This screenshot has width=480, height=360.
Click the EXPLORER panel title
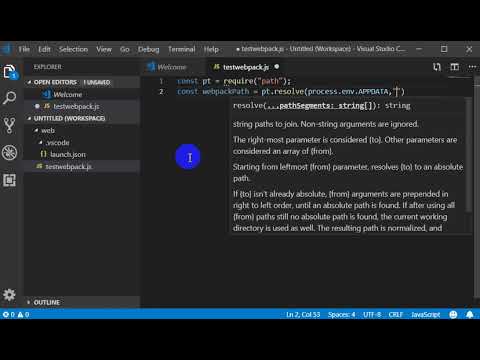click(48, 67)
